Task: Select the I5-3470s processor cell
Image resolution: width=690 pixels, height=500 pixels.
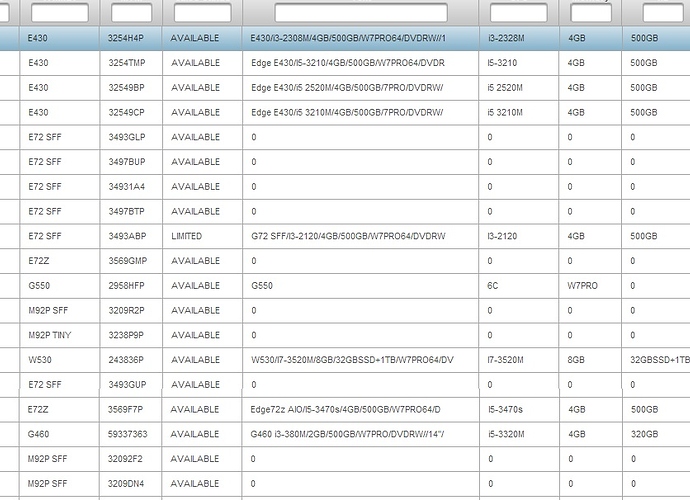Action: pos(505,409)
